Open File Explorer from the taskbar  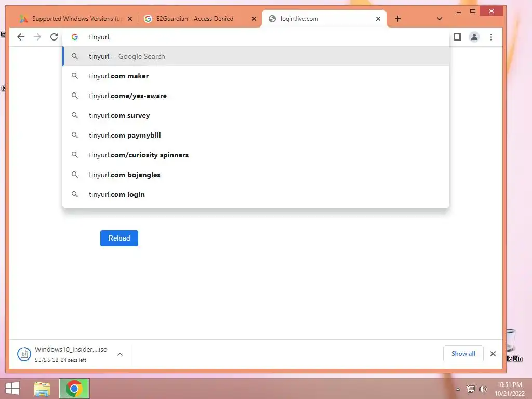click(x=42, y=389)
